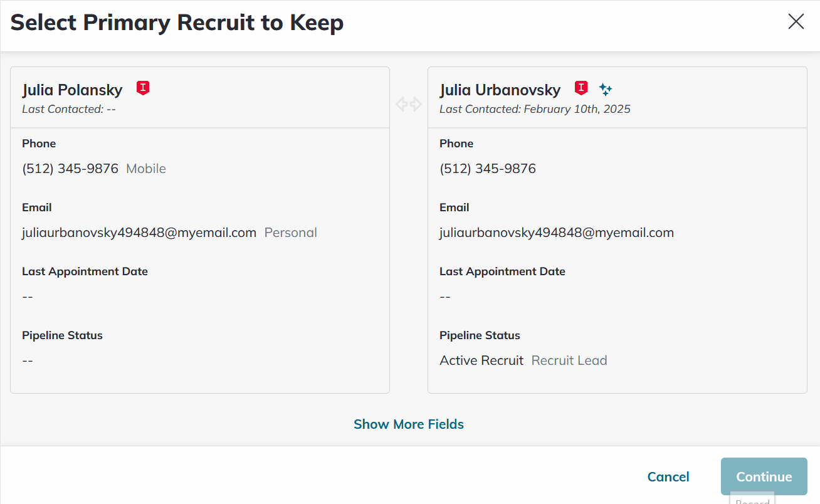Click Julia Urbanovsky's phone number
The height and width of the screenshot is (504, 820).
(488, 169)
